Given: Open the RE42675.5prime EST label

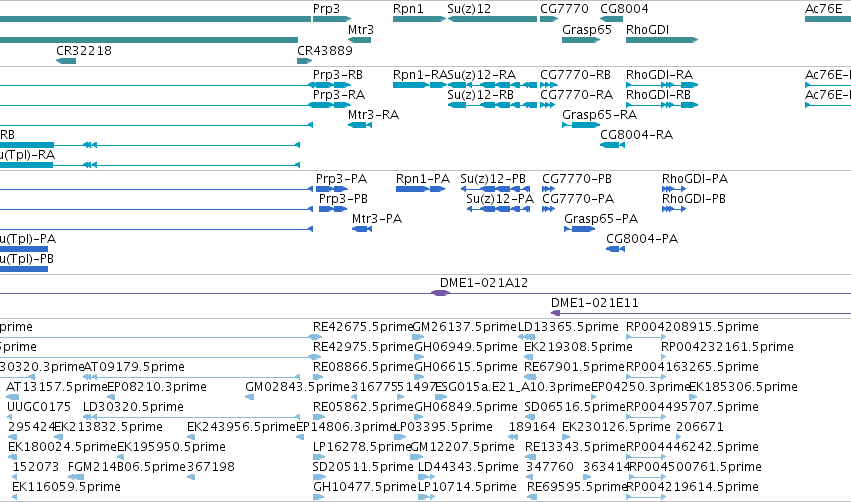Looking at the screenshot, I should click(363, 327).
